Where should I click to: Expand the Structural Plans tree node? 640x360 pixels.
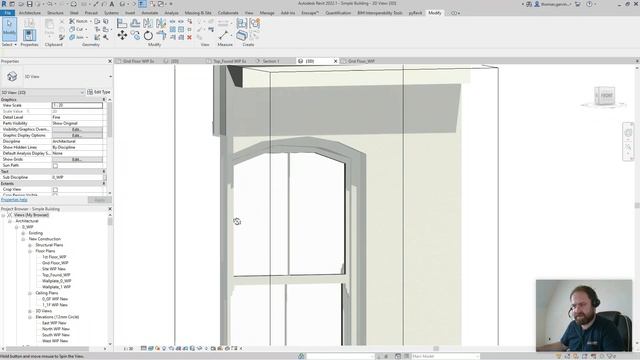[x=30, y=245]
